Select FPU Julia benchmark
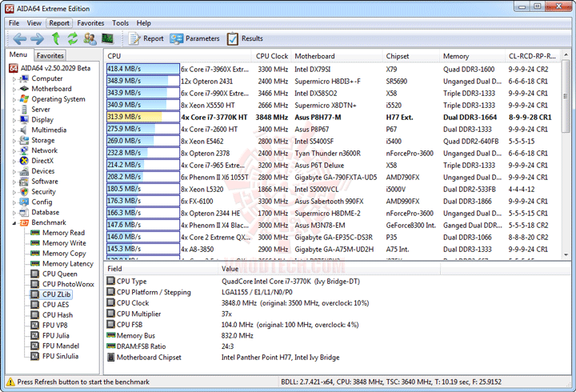Viewport: 576px width, 392px height. (x=56, y=335)
